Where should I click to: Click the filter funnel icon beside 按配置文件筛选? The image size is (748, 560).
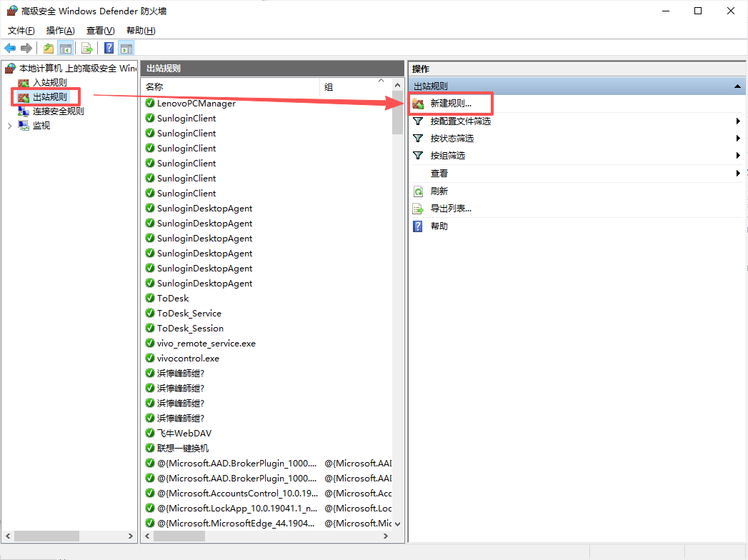418,121
